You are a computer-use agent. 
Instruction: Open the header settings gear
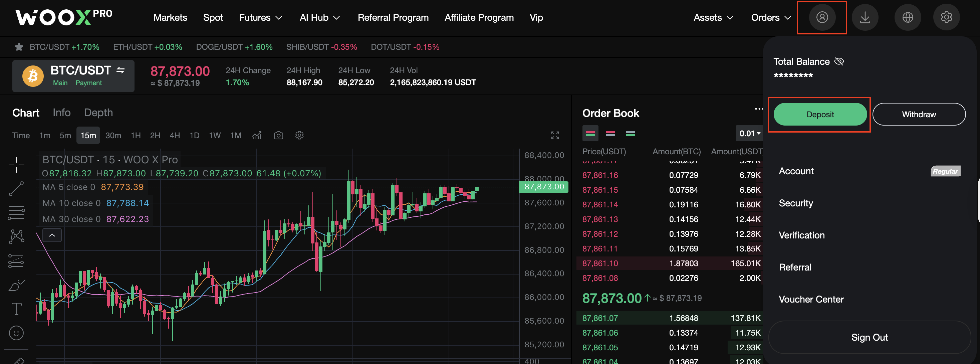pyautogui.click(x=946, y=17)
